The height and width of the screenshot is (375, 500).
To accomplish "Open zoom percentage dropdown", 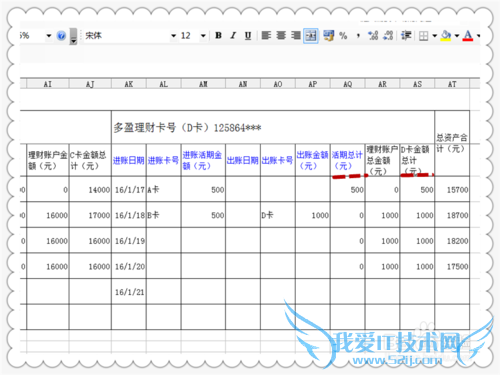I will (x=49, y=36).
